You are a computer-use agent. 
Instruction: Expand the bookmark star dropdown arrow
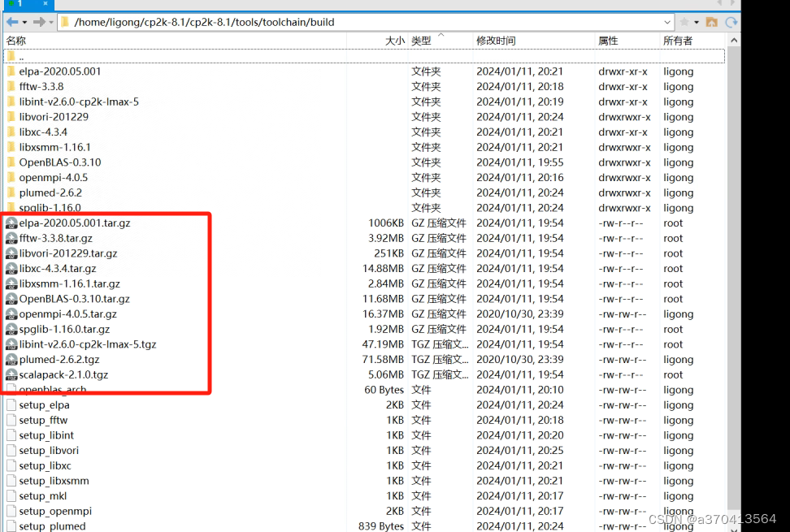click(697, 23)
